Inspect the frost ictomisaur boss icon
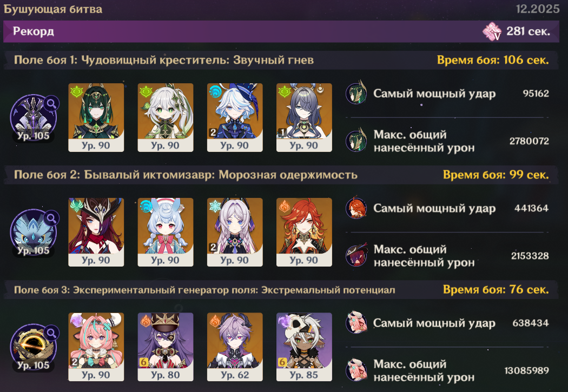The height and width of the screenshot is (392, 568). pyautogui.click(x=34, y=232)
